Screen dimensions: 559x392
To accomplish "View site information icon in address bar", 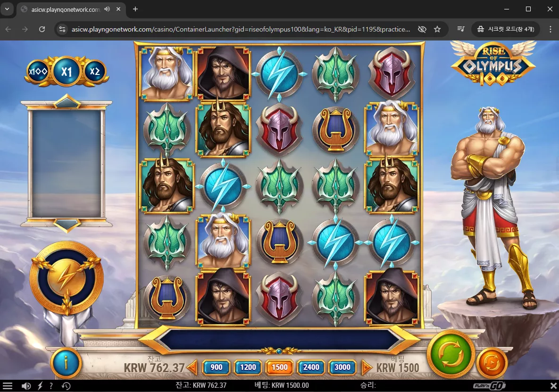I will [x=62, y=29].
